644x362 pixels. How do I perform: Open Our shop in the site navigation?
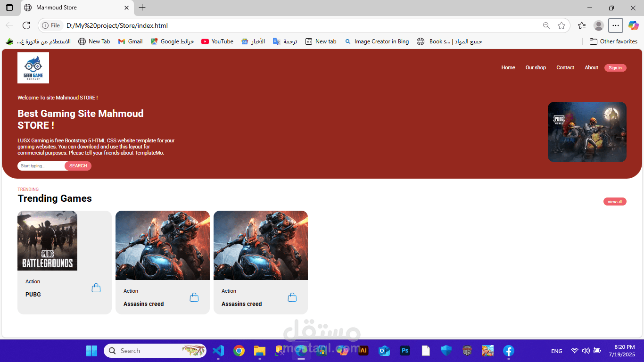[536, 67]
